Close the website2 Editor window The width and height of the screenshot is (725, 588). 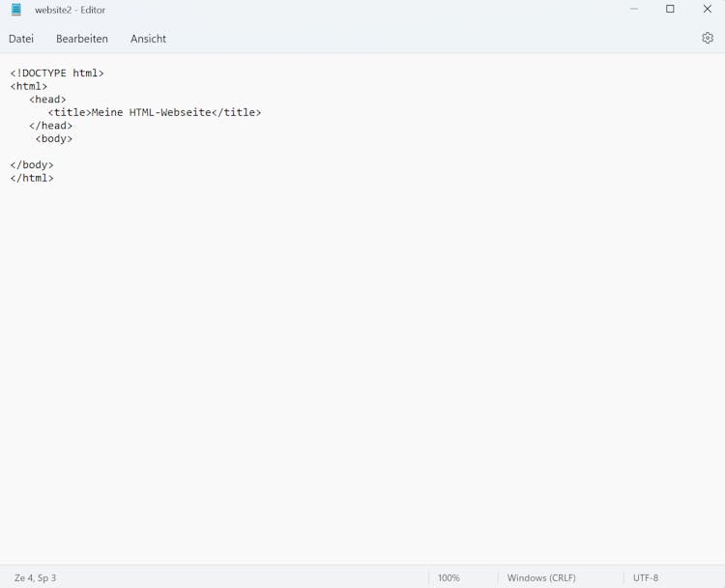click(707, 10)
